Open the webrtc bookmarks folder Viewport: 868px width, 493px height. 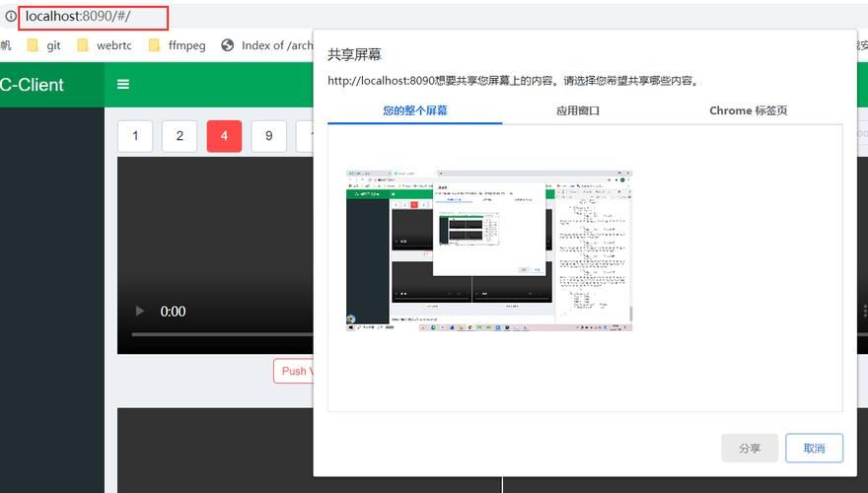coord(105,45)
